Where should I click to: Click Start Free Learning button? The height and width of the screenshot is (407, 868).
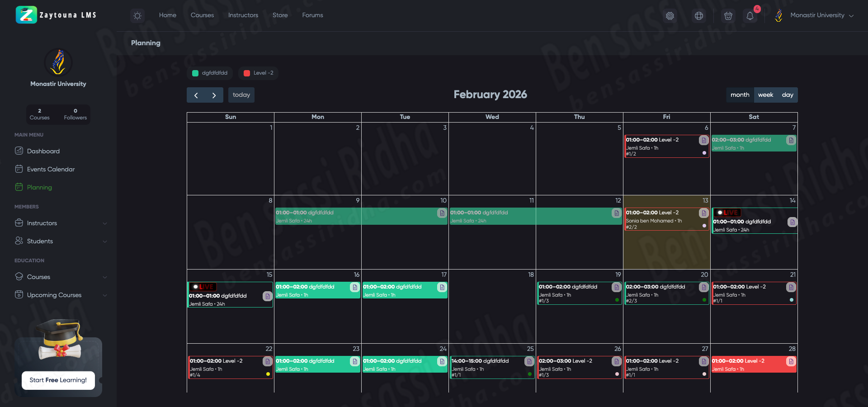click(58, 380)
